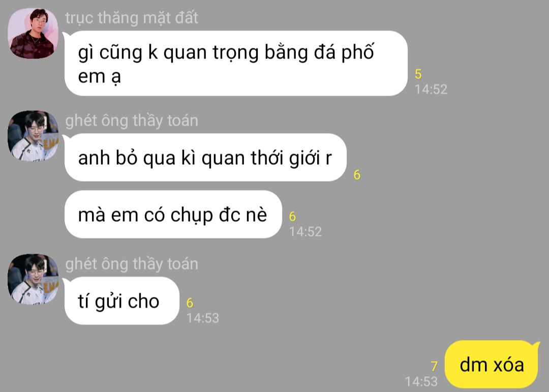
Task: Select the yellow dm xóa message bubble
Action: tap(492, 365)
